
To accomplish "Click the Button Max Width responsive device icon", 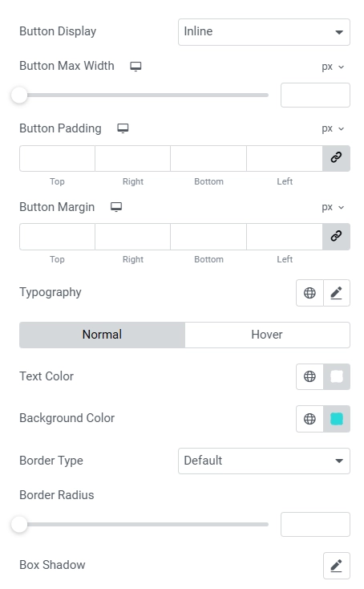I will 135,67.
